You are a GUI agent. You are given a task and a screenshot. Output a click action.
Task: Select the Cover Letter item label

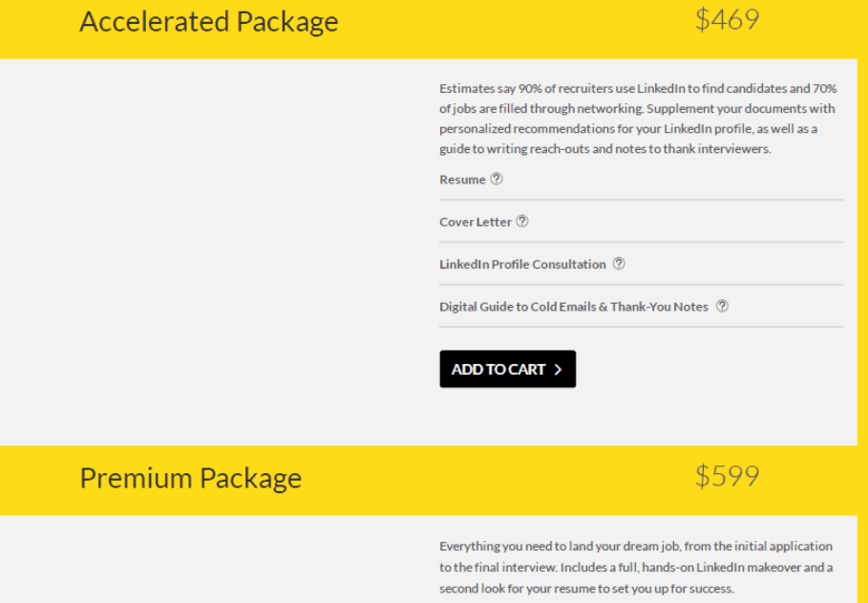point(475,222)
